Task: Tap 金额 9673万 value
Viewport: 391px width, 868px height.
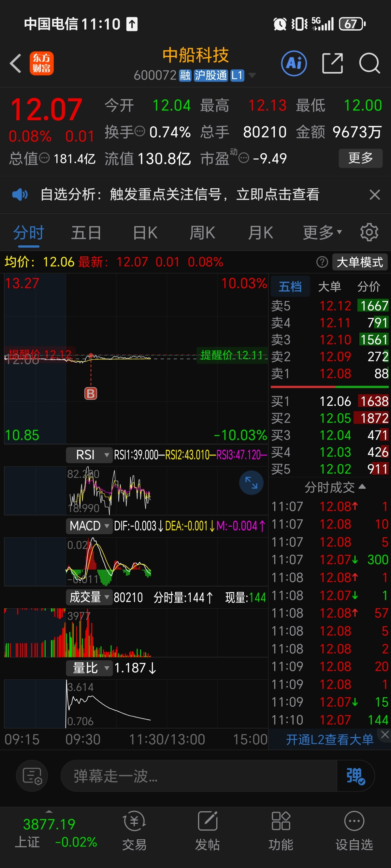Action: (x=357, y=132)
